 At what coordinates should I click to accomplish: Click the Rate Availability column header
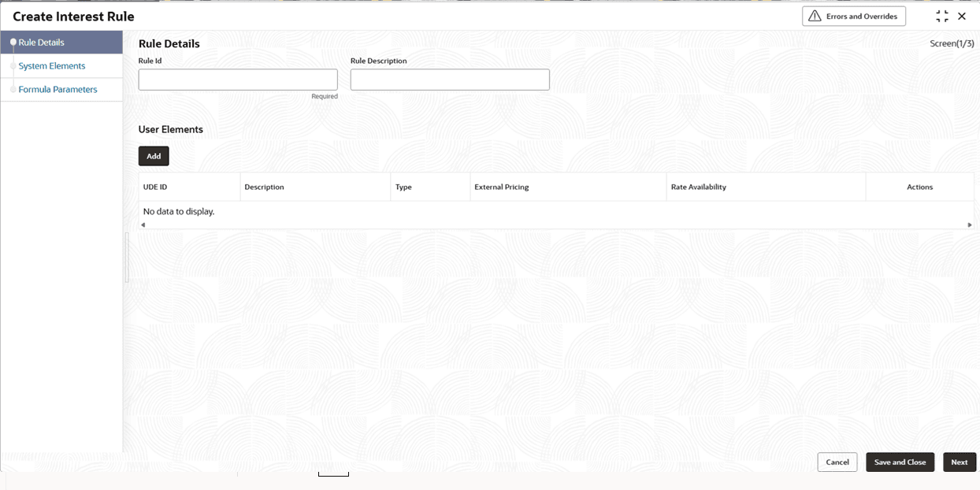click(766, 187)
